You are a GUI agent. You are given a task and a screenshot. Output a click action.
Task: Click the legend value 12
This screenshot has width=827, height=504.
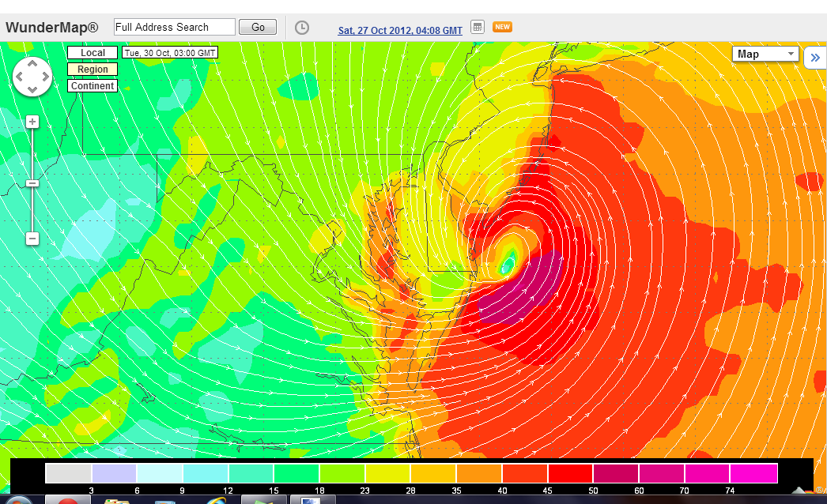point(228,491)
